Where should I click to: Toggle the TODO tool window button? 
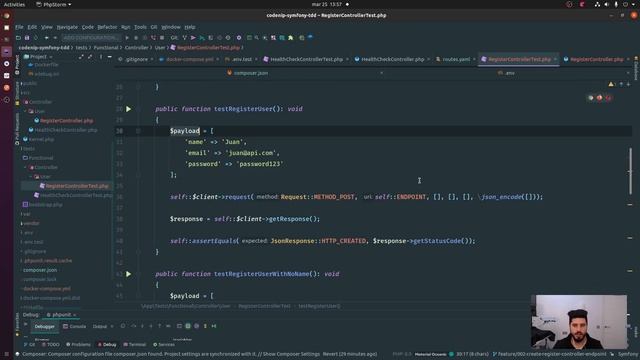tap(51, 344)
